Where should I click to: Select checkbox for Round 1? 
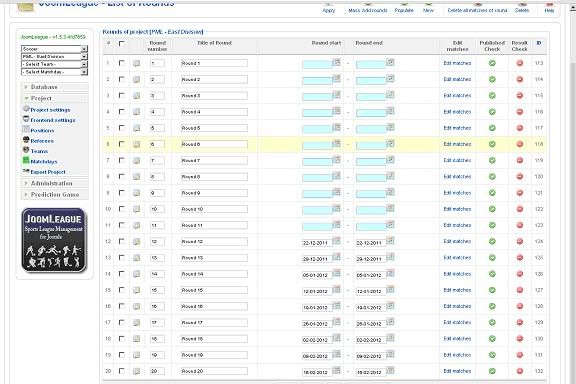[122, 63]
